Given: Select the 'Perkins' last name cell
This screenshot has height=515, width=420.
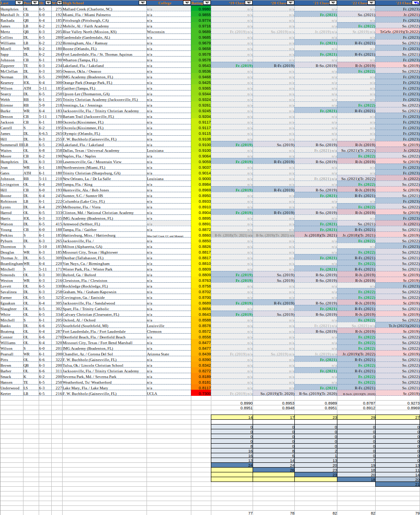Looking at the screenshot, I should point(11,235).
